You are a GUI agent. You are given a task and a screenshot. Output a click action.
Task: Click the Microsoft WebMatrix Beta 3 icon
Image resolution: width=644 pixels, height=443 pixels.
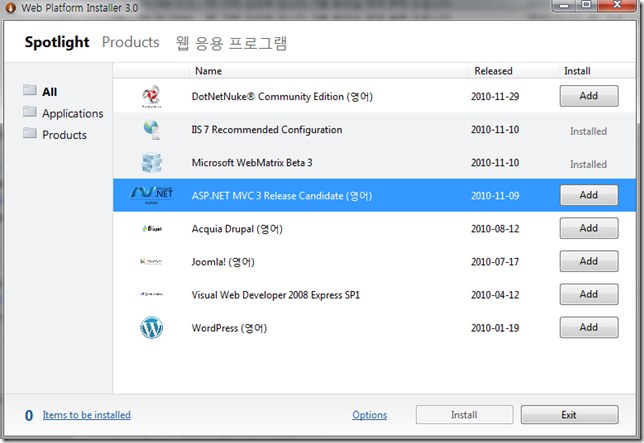[151, 163]
